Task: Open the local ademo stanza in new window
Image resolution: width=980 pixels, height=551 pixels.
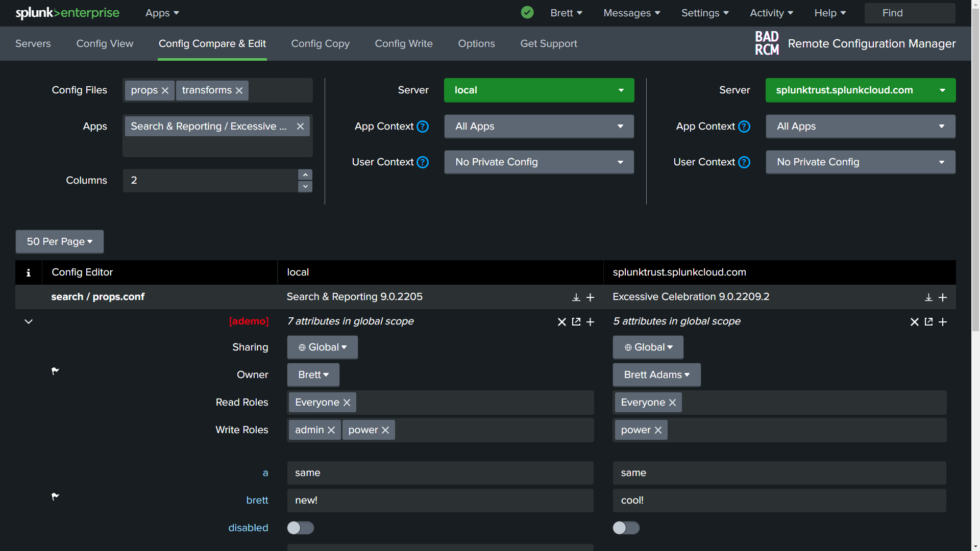Action: (576, 322)
